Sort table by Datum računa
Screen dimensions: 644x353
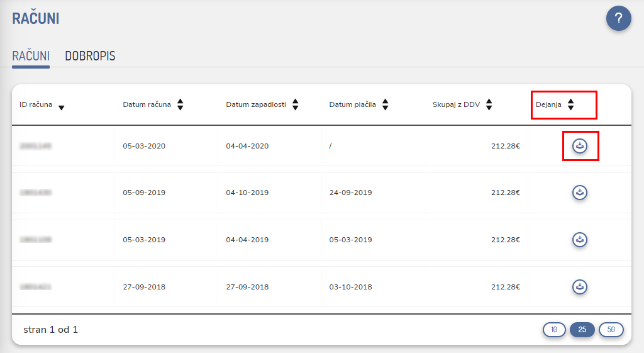(180, 104)
